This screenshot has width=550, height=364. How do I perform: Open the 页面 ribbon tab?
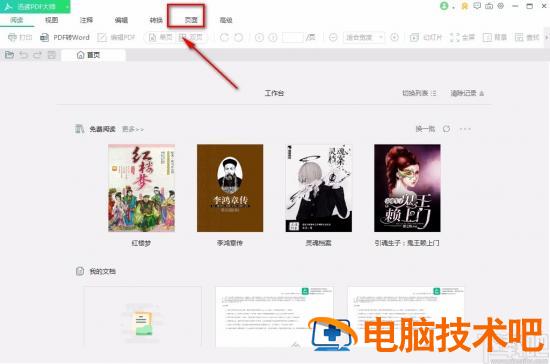(191, 20)
